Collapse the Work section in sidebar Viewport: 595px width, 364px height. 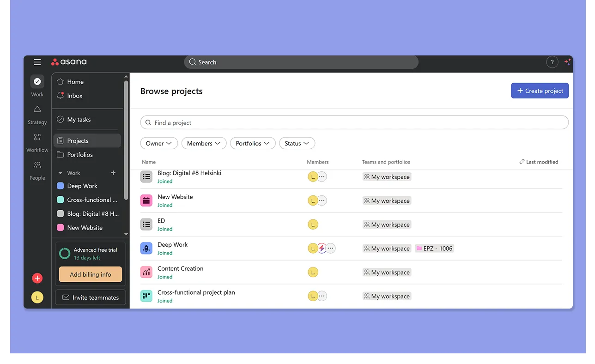click(61, 172)
